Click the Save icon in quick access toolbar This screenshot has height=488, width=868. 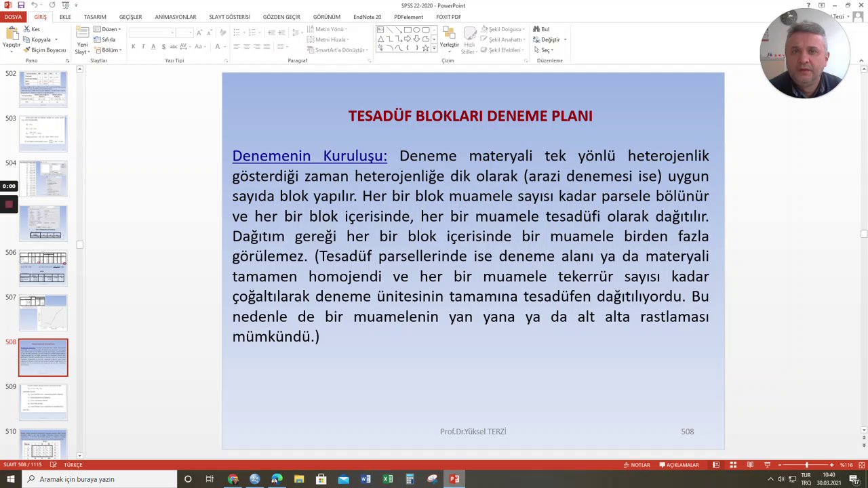(x=21, y=5)
